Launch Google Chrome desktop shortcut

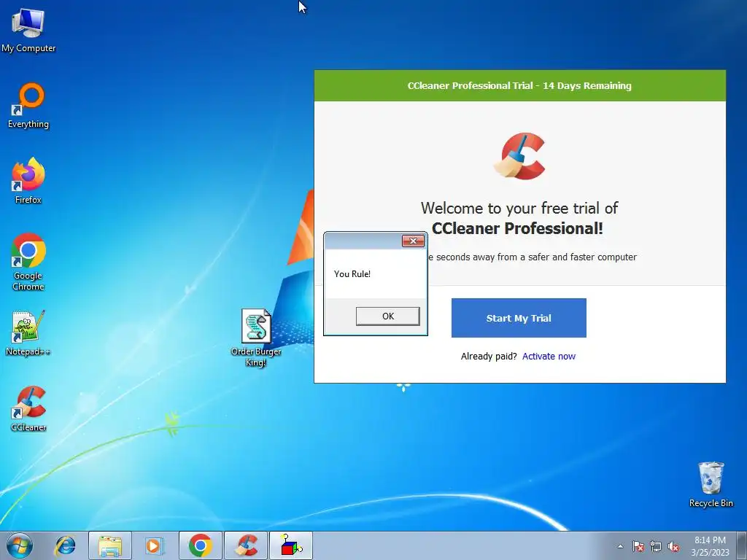[28, 262]
